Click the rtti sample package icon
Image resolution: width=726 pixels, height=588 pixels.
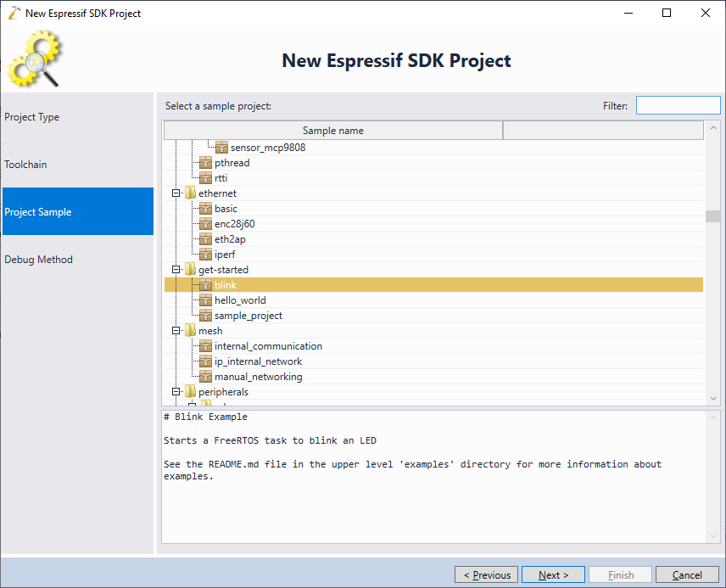click(x=205, y=178)
